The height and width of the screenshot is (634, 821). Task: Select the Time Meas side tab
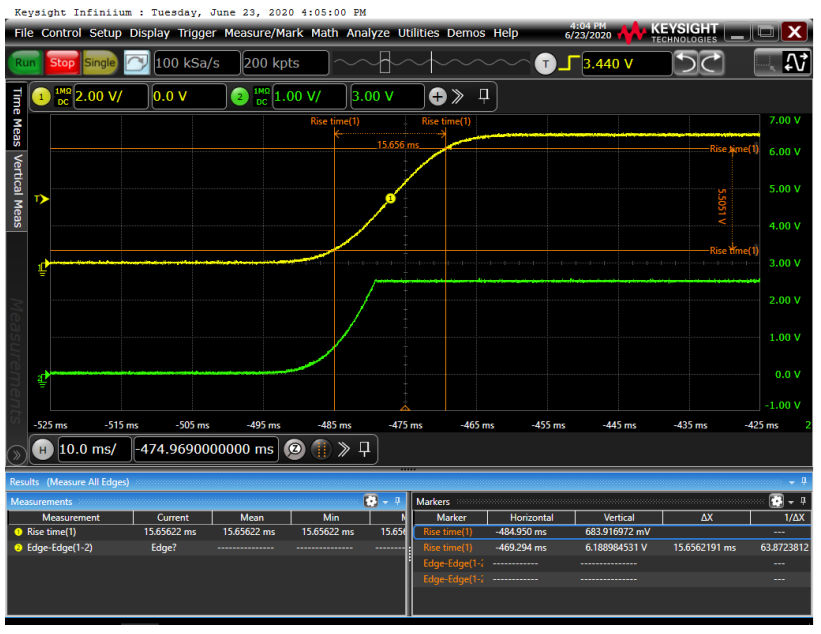pos(16,117)
